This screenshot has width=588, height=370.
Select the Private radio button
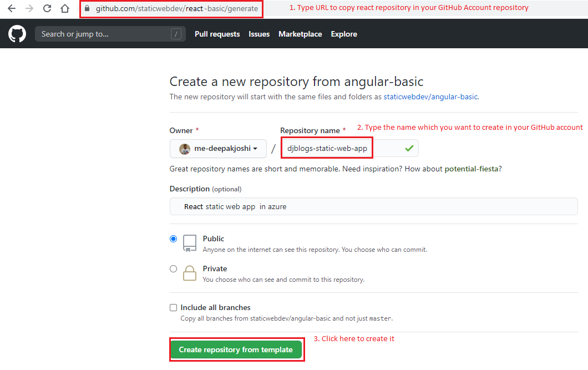click(x=173, y=269)
